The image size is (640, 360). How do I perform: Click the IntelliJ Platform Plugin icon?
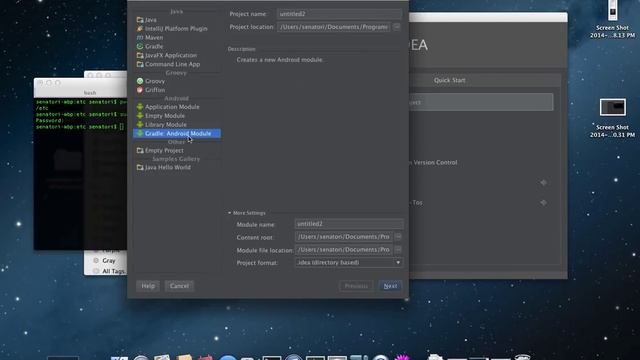pos(140,29)
